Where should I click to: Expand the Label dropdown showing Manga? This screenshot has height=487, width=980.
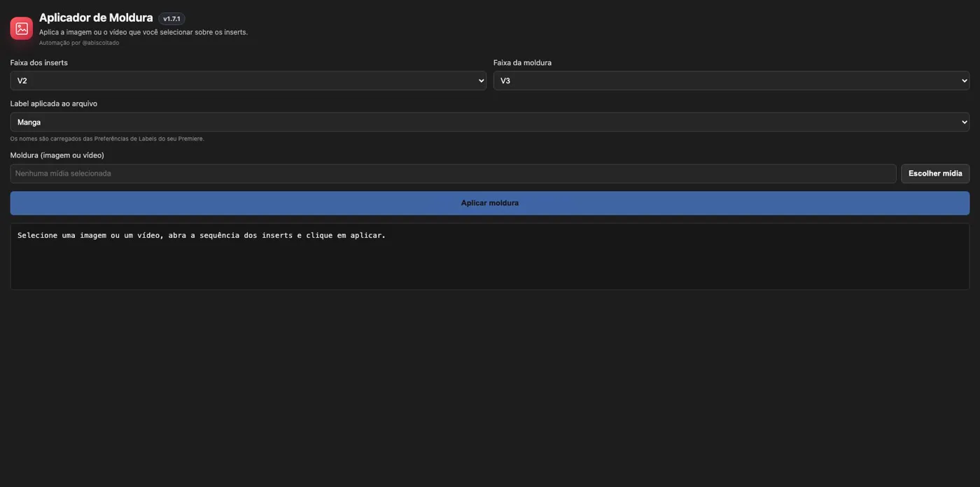490,122
